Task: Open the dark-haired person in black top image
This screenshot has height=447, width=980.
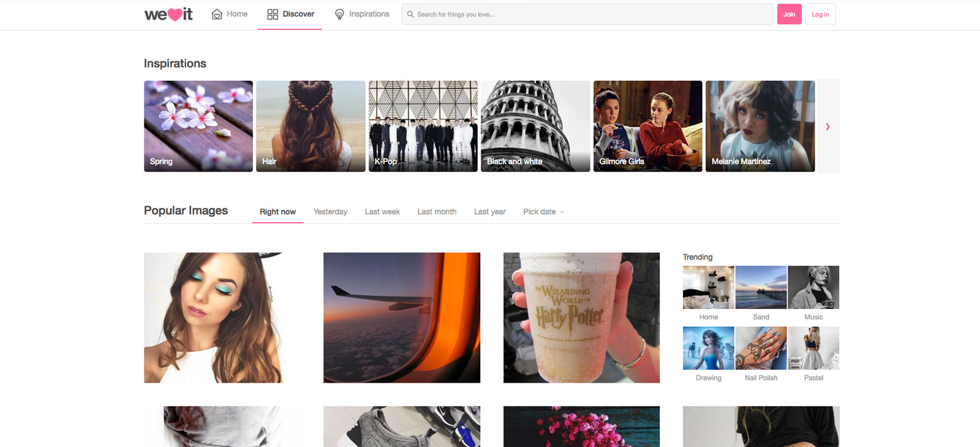Action: 761,426
